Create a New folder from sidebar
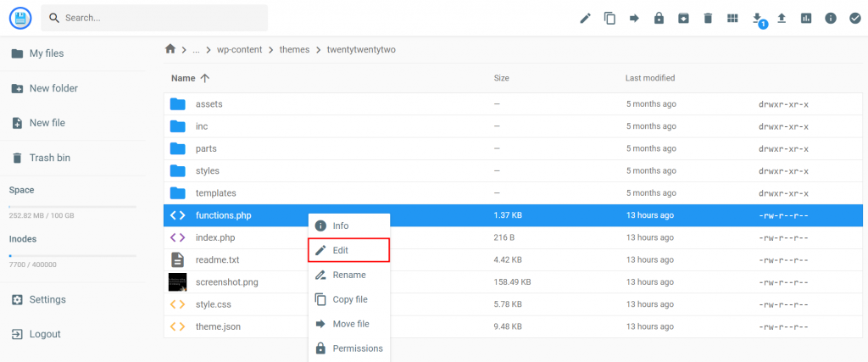Viewport: 868px width, 362px height. click(53, 88)
